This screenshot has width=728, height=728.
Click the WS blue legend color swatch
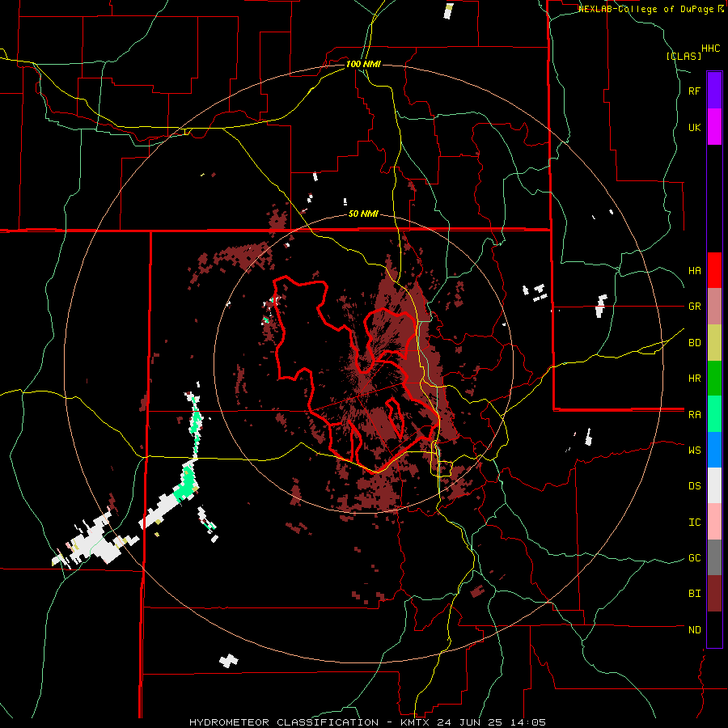pyautogui.click(x=714, y=450)
